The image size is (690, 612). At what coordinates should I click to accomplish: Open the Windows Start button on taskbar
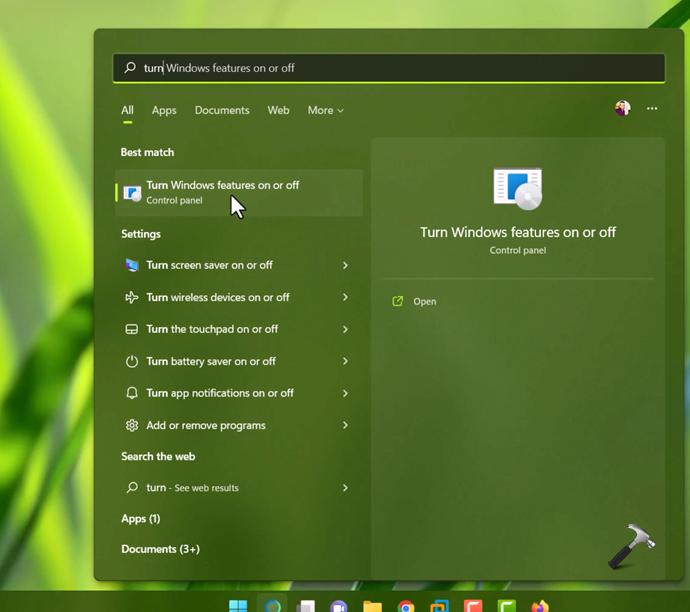point(238,606)
